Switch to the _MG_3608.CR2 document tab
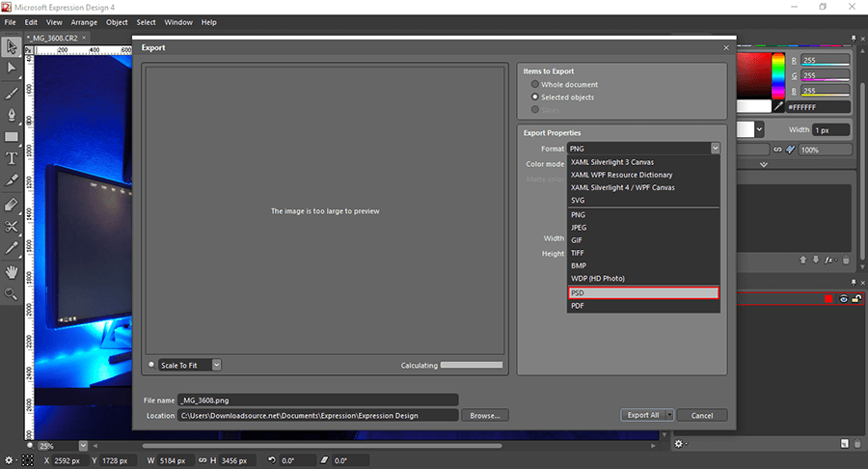 tap(54, 38)
